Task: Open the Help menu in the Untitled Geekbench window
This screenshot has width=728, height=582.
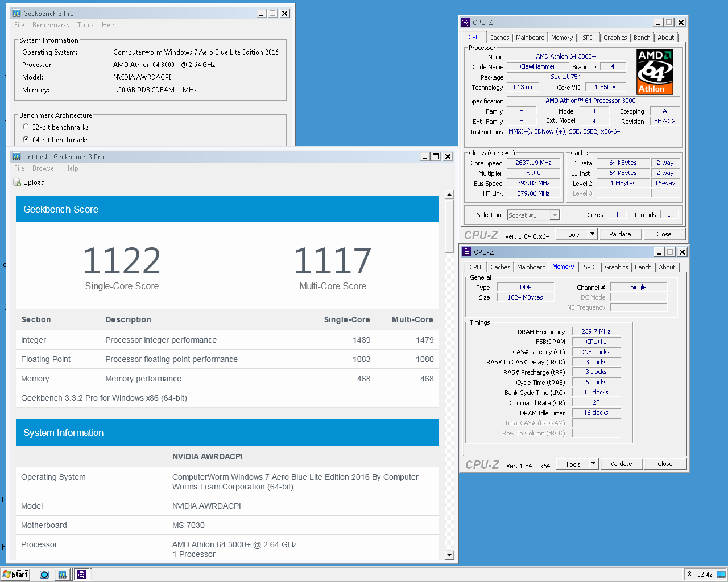Action: (x=71, y=168)
